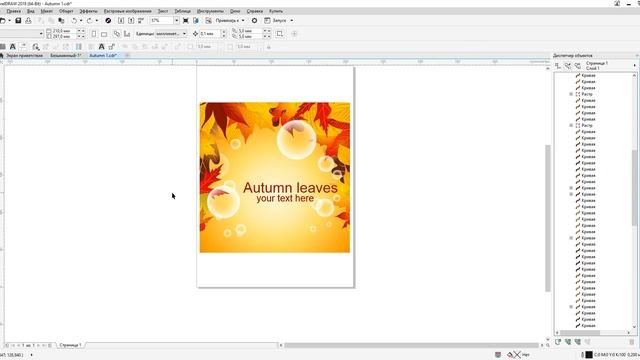The width and height of the screenshot is (640, 360).
Task: Click the bold A text icon
Action: [102, 47]
